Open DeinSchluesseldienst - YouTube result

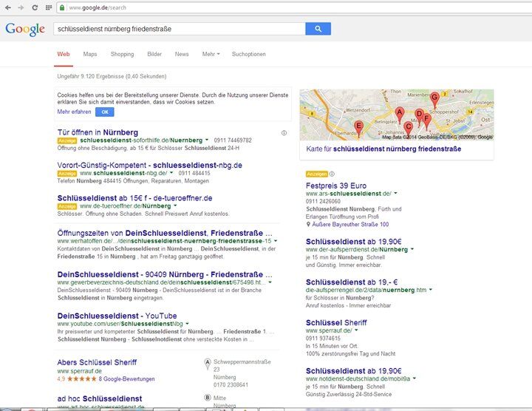point(117,316)
